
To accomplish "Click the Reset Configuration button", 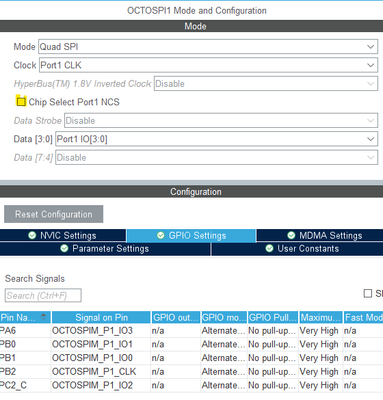I will (53, 214).
